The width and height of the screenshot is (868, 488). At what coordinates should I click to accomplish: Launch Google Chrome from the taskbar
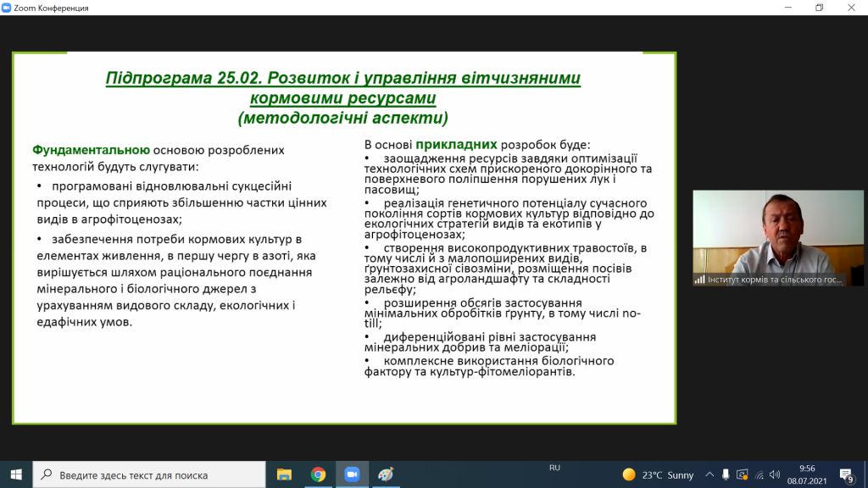click(x=319, y=474)
